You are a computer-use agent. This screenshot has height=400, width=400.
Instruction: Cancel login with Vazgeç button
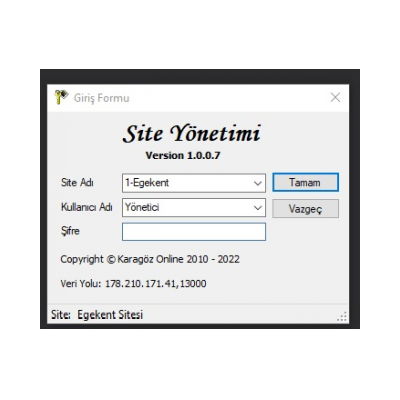tap(305, 209)
